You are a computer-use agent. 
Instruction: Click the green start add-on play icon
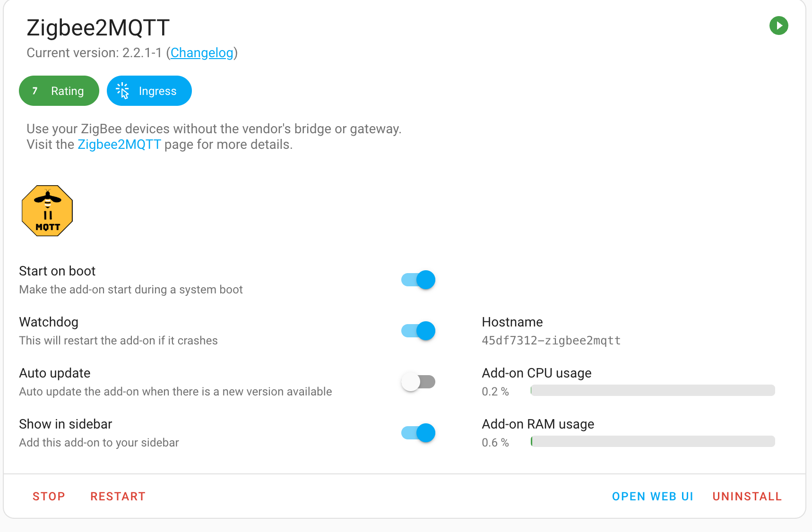pyautogui.click(x=779, y=26)
